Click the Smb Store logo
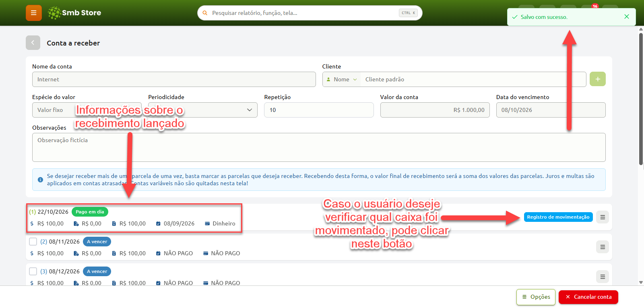Viewport: 644px width, 308px height. click(x=74, y=13)
